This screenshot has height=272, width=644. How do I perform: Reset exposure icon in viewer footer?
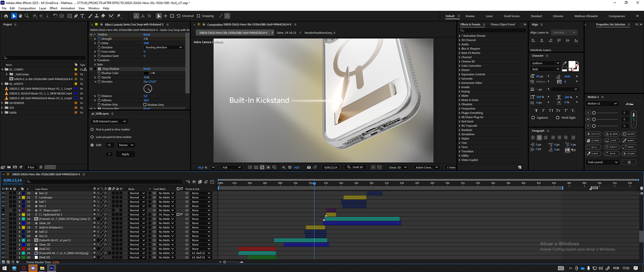click(x=290, y=167)
